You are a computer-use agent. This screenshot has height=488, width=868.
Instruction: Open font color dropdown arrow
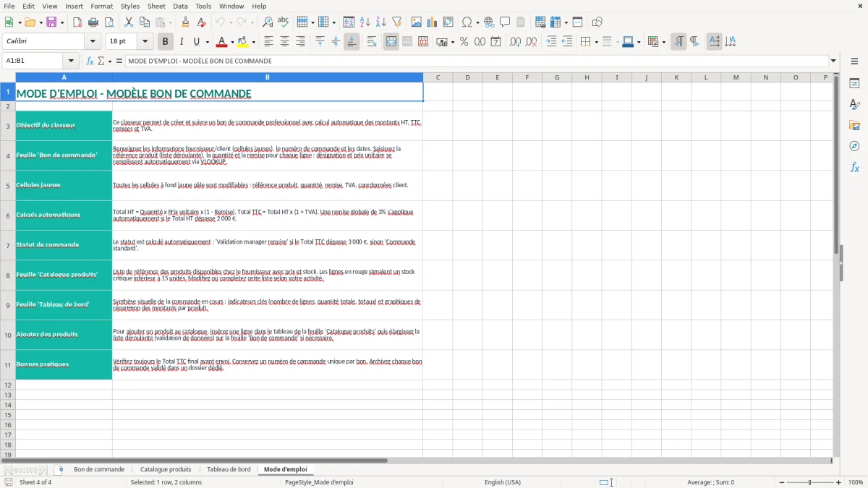[232, 42]
